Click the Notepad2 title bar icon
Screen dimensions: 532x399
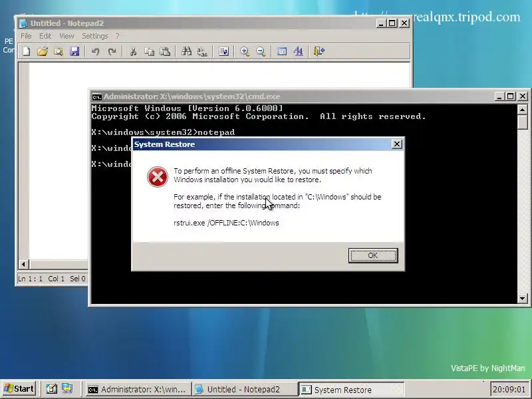[x=23, y=23]
